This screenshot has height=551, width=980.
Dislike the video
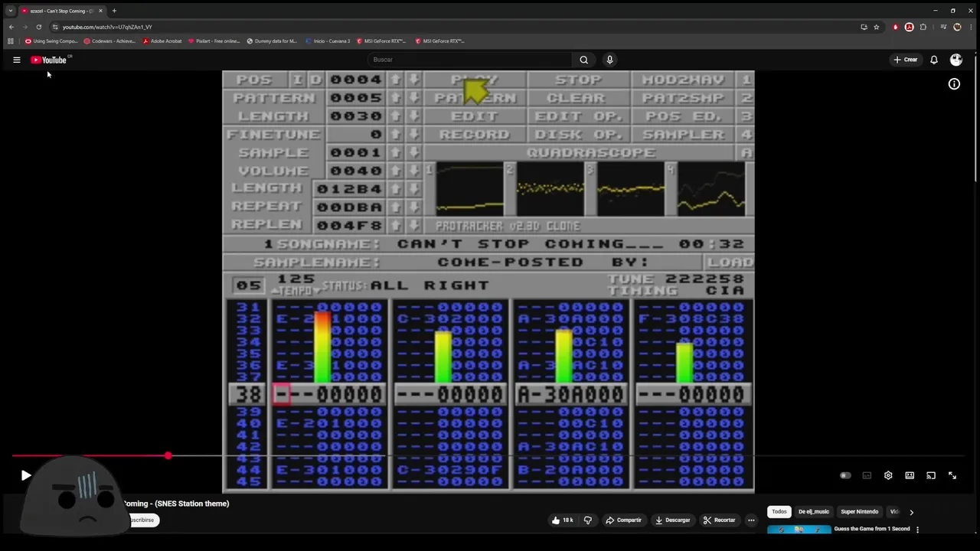coord(588,520)
